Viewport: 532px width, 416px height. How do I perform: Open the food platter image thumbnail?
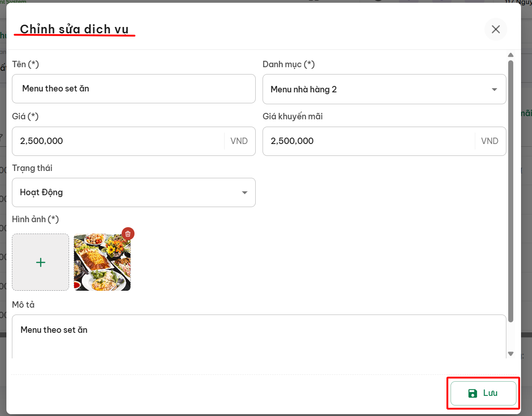(x=102, y=262)
